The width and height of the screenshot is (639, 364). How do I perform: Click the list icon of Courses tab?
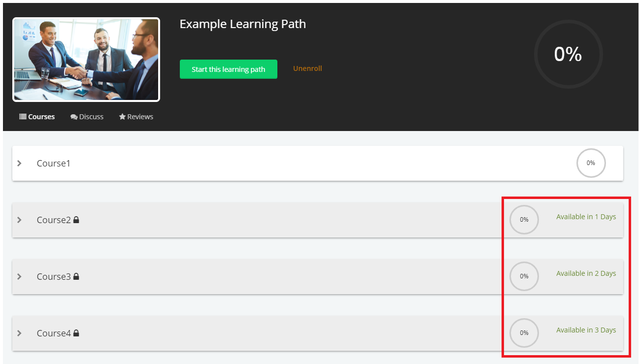click(x=23, y=117)
